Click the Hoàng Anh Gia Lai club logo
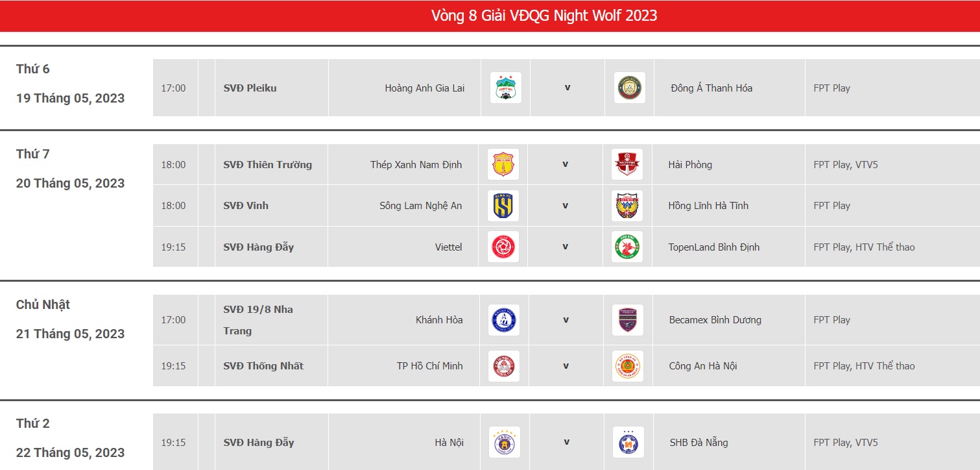Viewport: 980px width, 470px height. click(x=505, y=88)
